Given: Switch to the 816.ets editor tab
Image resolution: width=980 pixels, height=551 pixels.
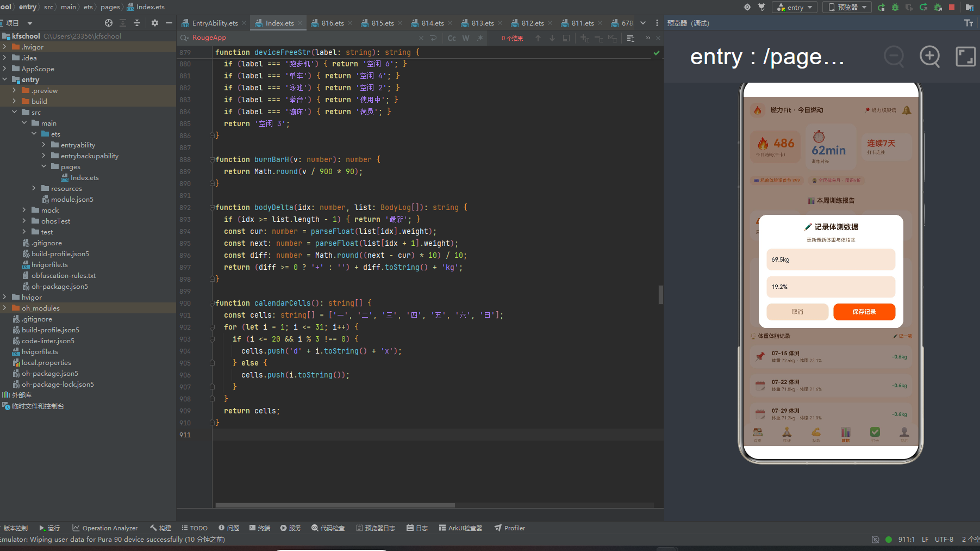Looking at the screenshot, I should pyautogui.click(x=332, y=23).
